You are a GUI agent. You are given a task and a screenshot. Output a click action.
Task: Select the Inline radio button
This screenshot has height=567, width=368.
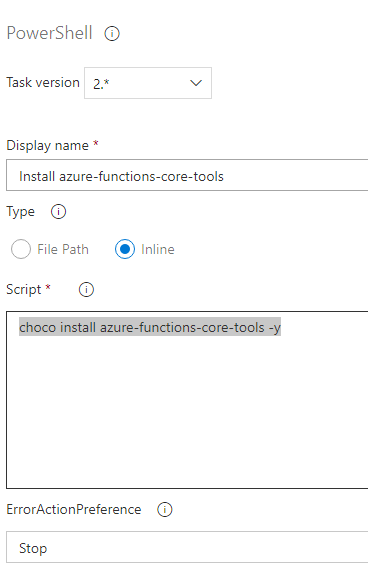click(x=125, y=249)
